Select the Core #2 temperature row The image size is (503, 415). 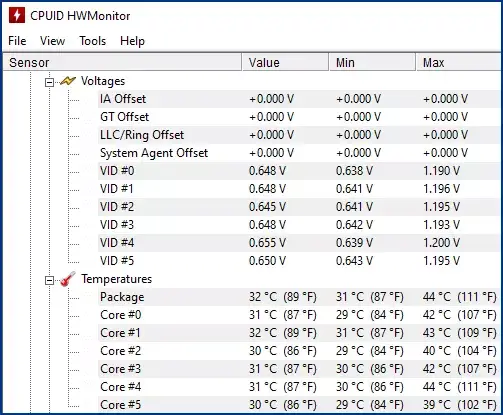299,351
